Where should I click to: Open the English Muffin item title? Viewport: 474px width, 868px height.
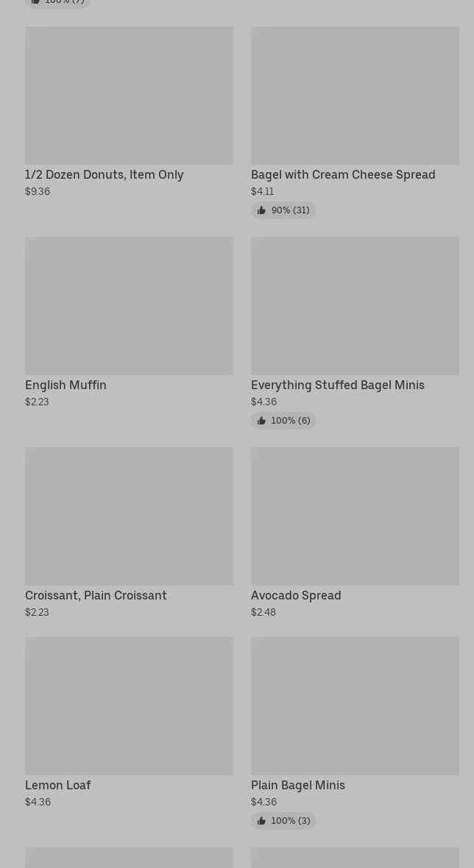tap(66, 385)
